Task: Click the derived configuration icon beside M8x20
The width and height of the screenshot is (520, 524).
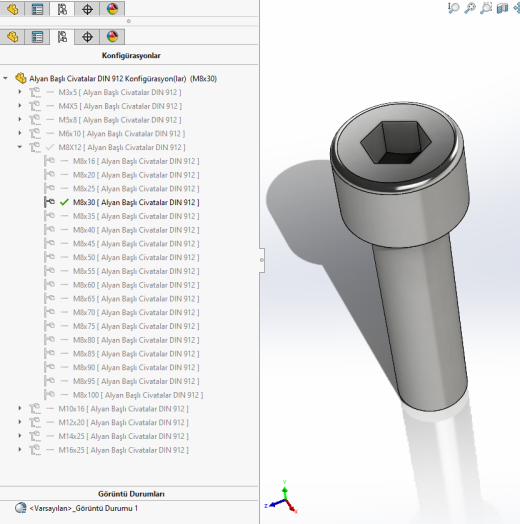Action: (x=49, y=174)
